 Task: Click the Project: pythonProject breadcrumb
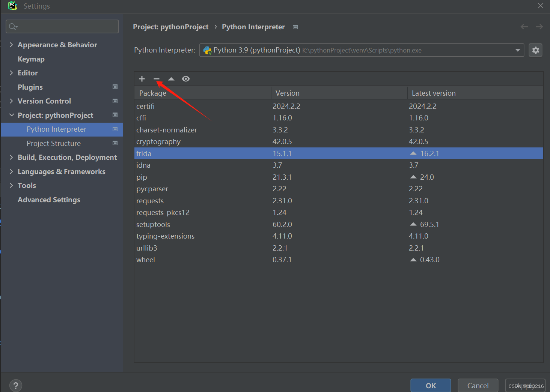point(170,27)
